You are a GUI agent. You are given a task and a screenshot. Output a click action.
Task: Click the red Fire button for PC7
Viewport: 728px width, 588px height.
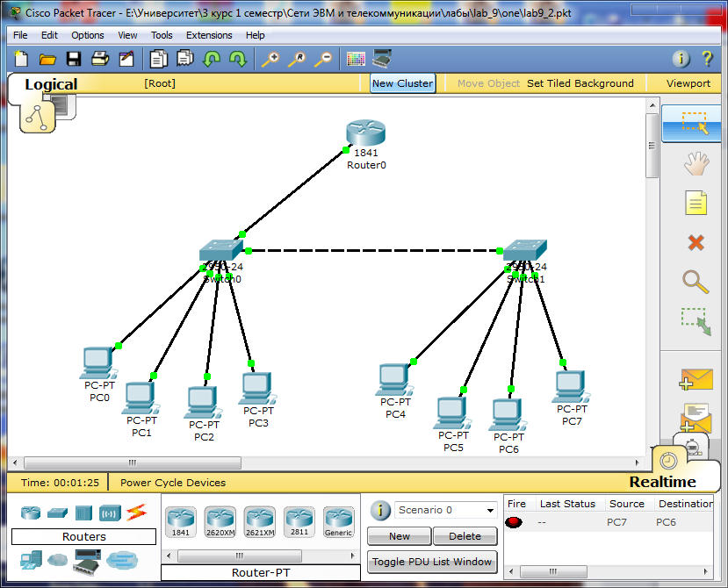(514, 522)
